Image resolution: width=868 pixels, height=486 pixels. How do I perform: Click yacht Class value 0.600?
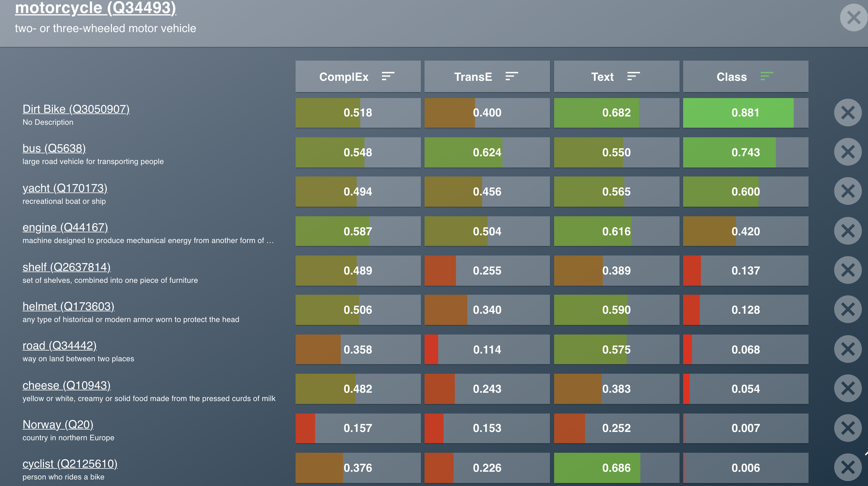pyautogui.click(x=745, y=192)
